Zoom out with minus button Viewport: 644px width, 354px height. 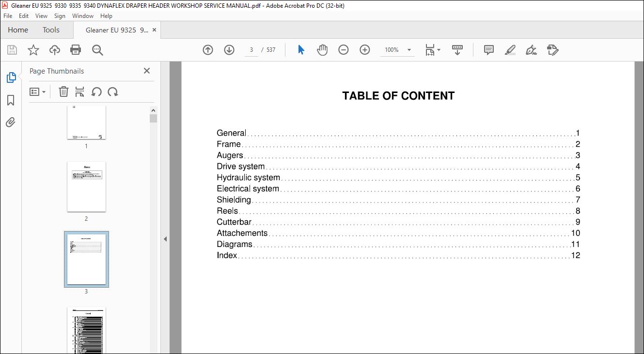click(344, 50)
